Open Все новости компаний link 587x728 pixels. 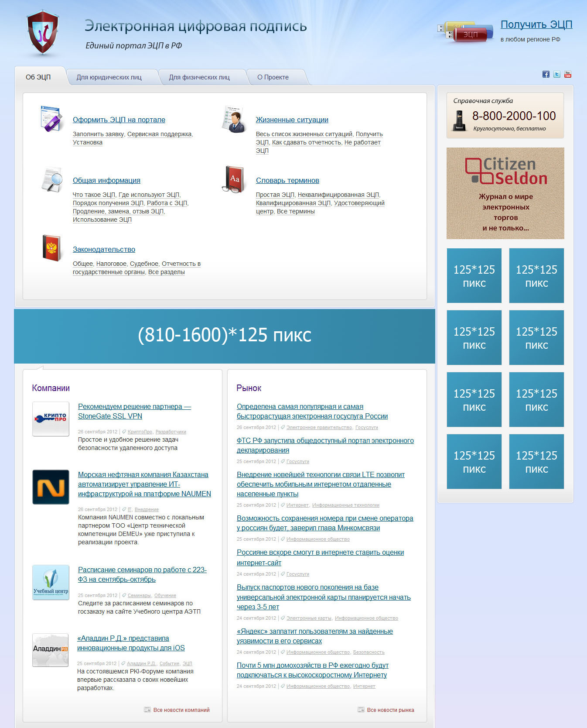coord(181,710)
